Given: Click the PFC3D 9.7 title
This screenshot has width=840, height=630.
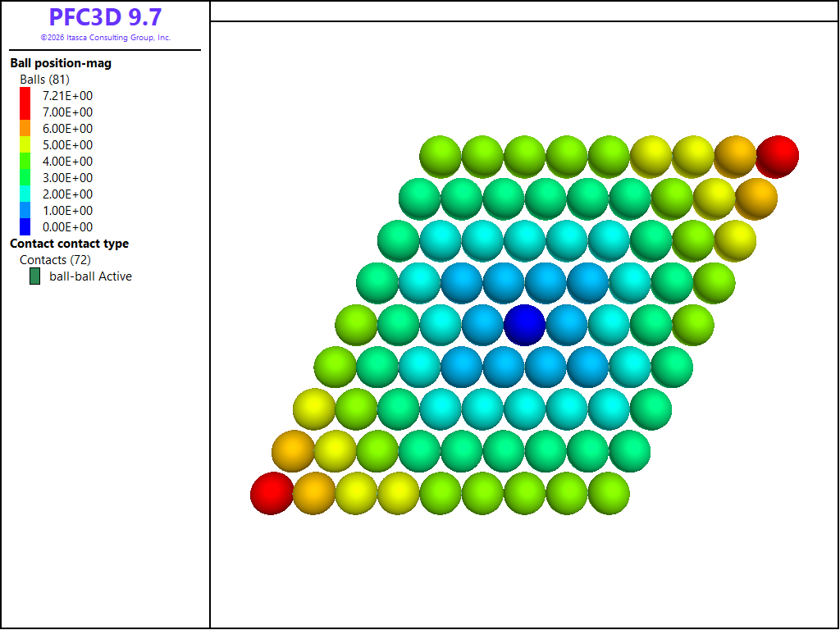Looking at the screenshot, I should coord(105,17).
